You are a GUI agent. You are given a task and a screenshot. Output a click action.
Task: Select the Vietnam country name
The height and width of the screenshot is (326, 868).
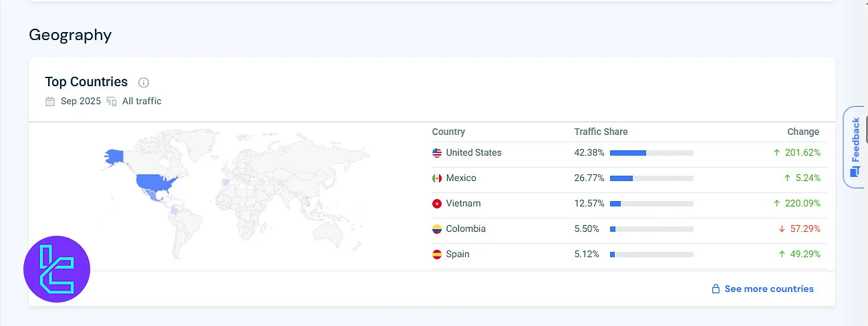[x=463, y=204]
